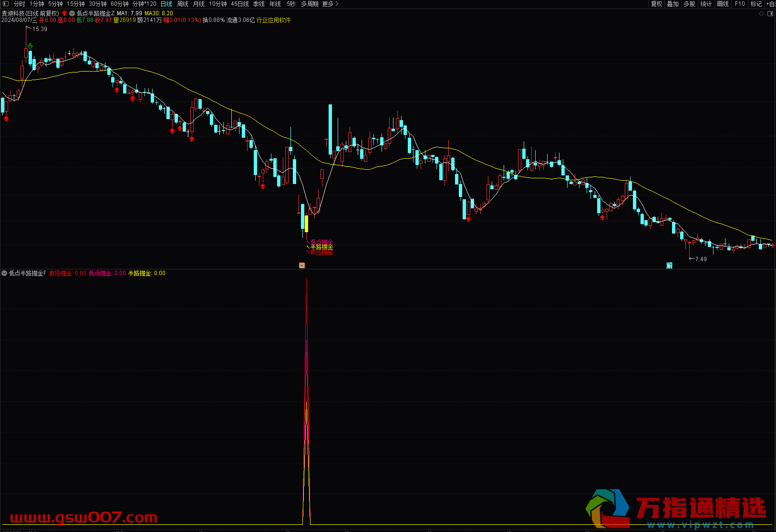
Task: Open the 多股 multi-stock view
Action: [x=689, y=4]
